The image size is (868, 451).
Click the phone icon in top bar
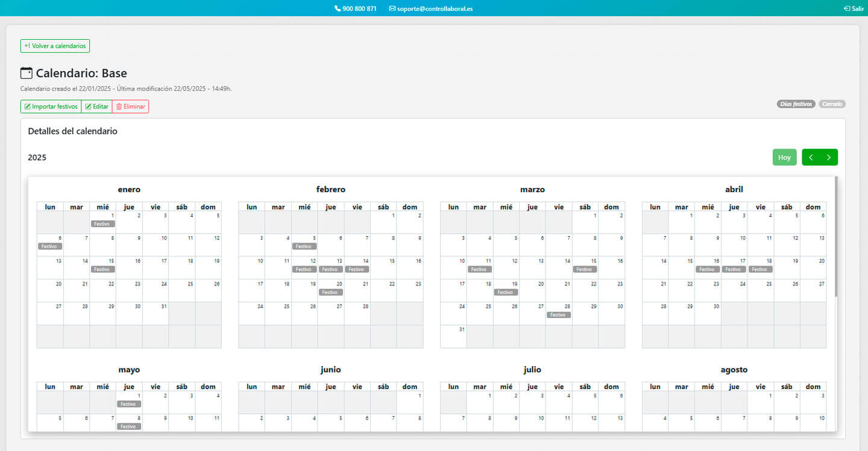click(338, 8)
